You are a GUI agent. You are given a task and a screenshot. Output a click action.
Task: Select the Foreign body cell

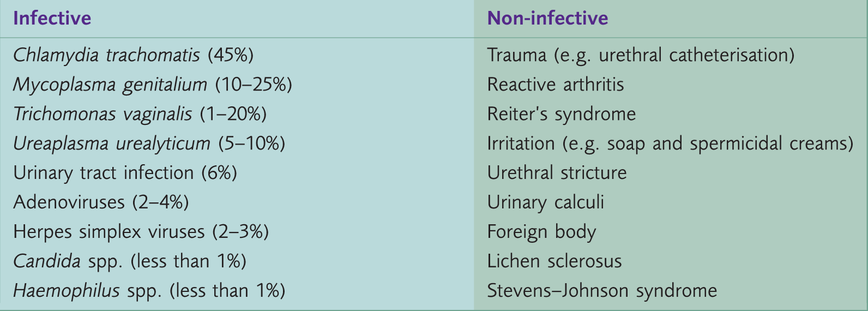[541, 232]
